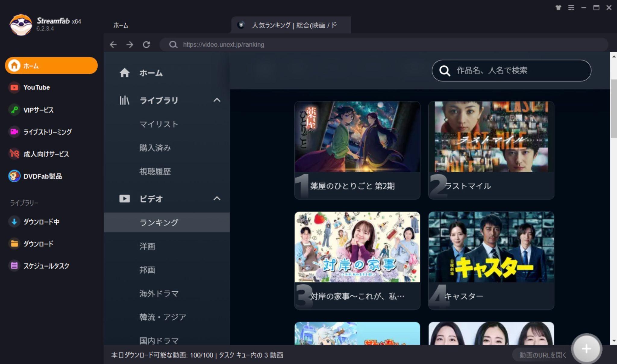Open ダウンロード中 list
This screenshot has width=617, height=364.
[x=34, y=222]
